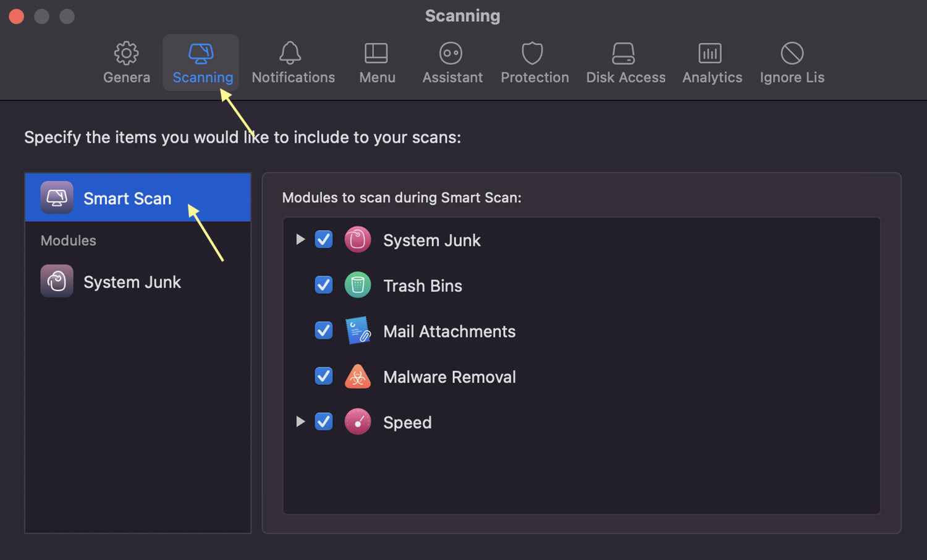Open the General preferences gear icon

click(x=127, y=53)
